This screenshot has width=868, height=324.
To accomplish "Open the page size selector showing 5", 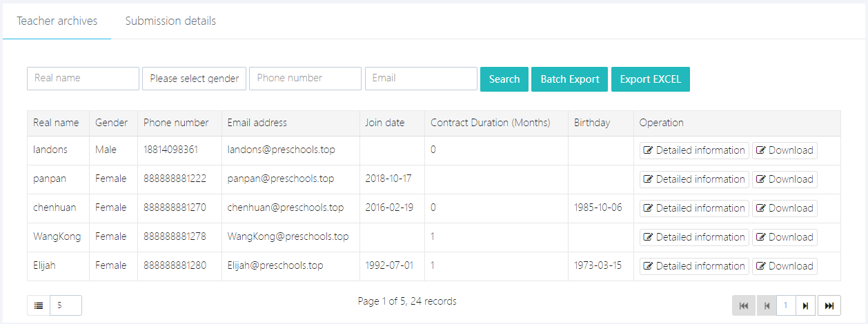I will (x=66, y=305).
